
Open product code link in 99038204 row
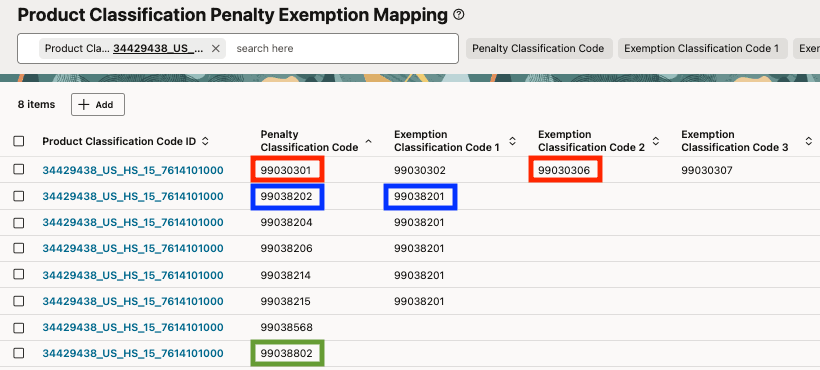[x=133, y=223]
